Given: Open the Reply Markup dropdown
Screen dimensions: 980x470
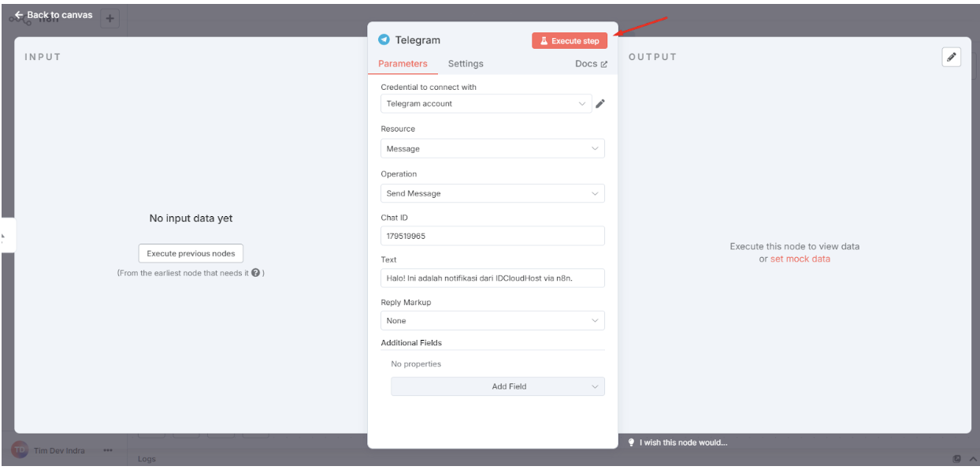Looking at the screenshot, I should (x=492, y=321).
